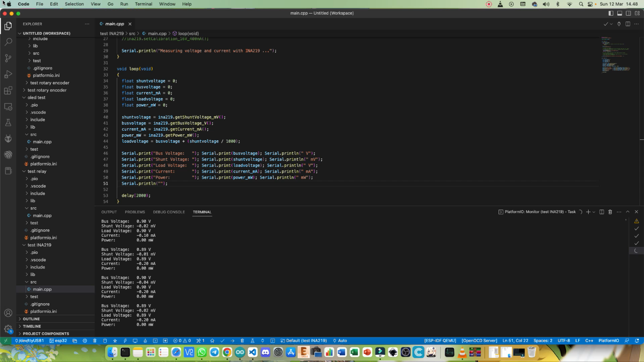Click Ln 51, Col 22 indicator
This screenshot has height=362, width=644.
[515, 340]
